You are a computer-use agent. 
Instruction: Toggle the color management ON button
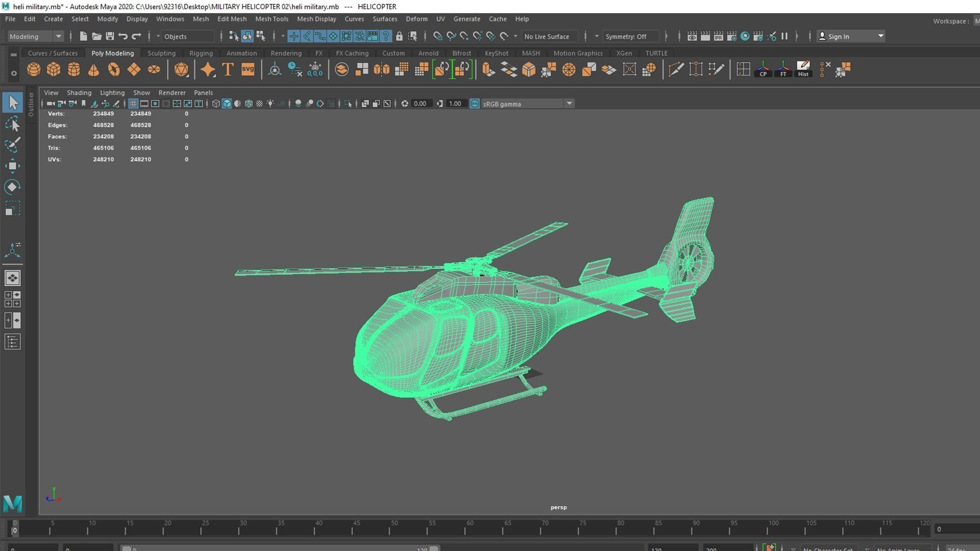point(475,104)
